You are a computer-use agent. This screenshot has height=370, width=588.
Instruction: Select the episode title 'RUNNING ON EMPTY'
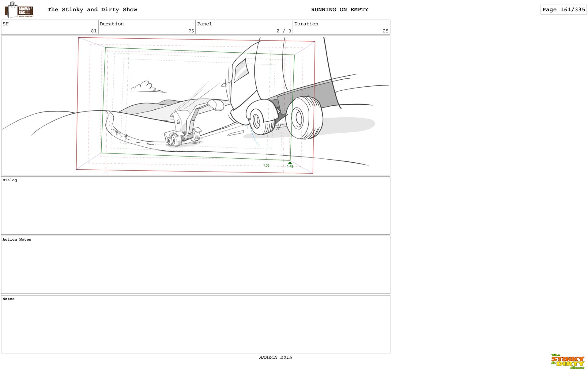click(340, 9)
